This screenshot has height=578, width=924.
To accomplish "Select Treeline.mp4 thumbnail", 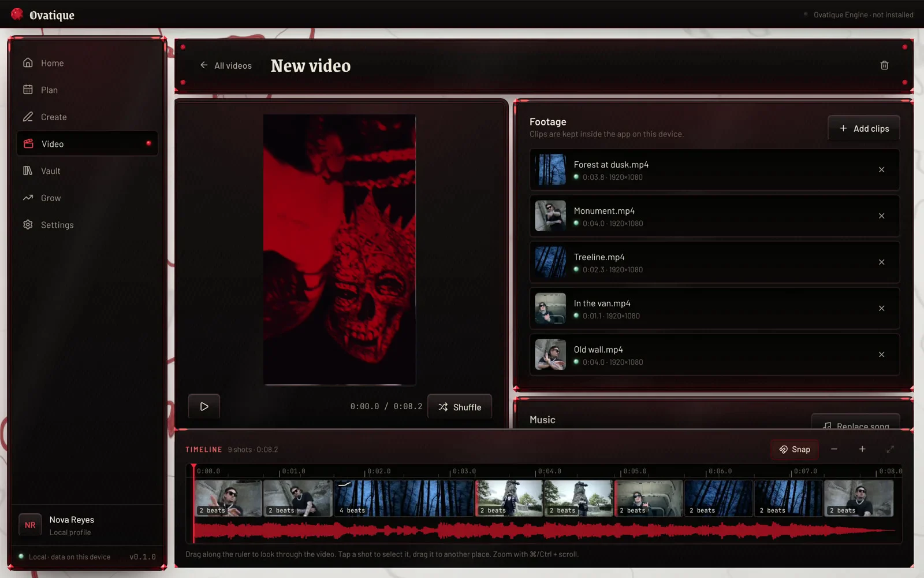I will click(550, 262).
